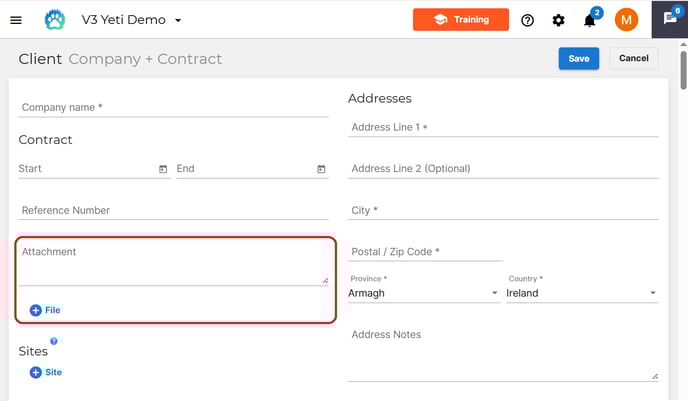View notifications via the bell icon
The height and width of the screenshot is (401, 688).
589,20
